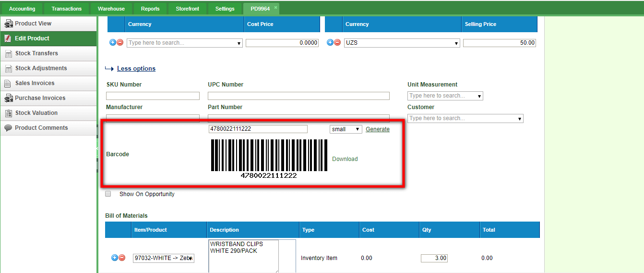The width and height of the screenshot is (644, 273).
Task: Click the Edit Product pencil icon
Action: tap(8, 38)
